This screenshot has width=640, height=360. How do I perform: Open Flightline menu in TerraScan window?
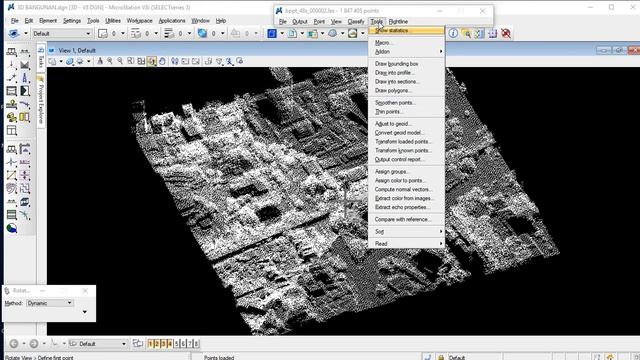(398, 22)
